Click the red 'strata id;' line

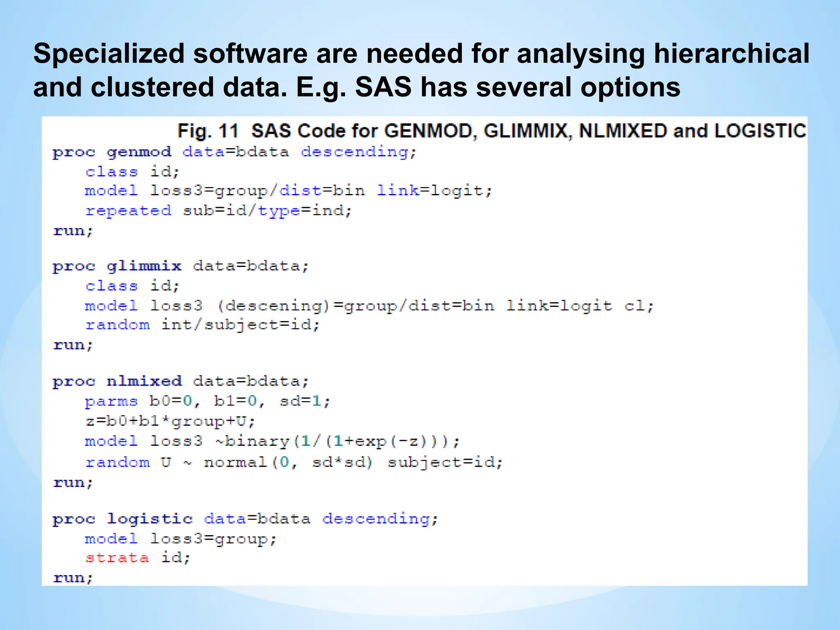tap(138, 558)
